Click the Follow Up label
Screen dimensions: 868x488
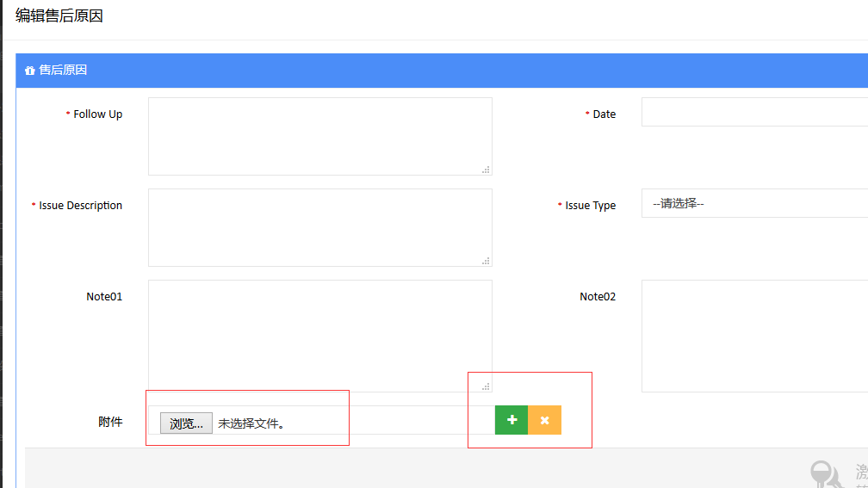(x=98, y=114)
